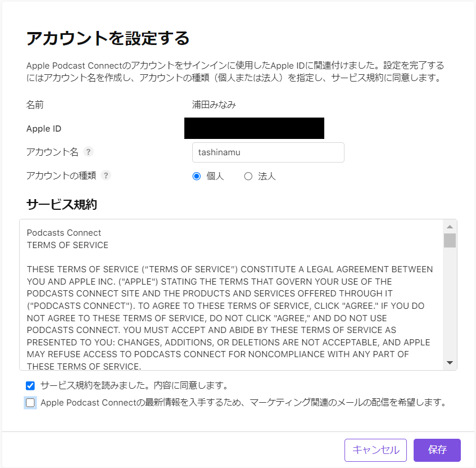Image resolution: width=476 pixels, height=468 pixels.
Task: Click the 個人 radio label text
Action: point(215,176)
